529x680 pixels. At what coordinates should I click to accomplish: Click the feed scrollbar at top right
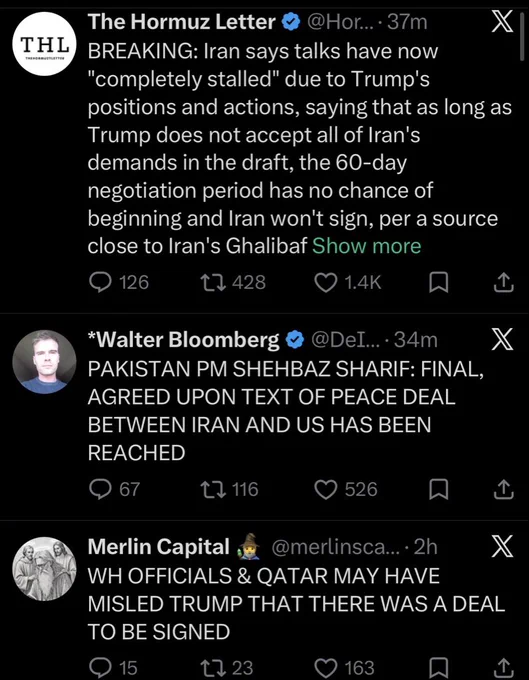[523, 36]
